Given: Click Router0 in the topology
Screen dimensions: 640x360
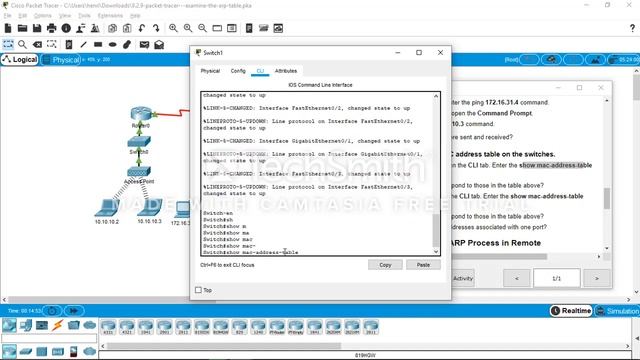Looking at the screenshot, I should (141, 113).
